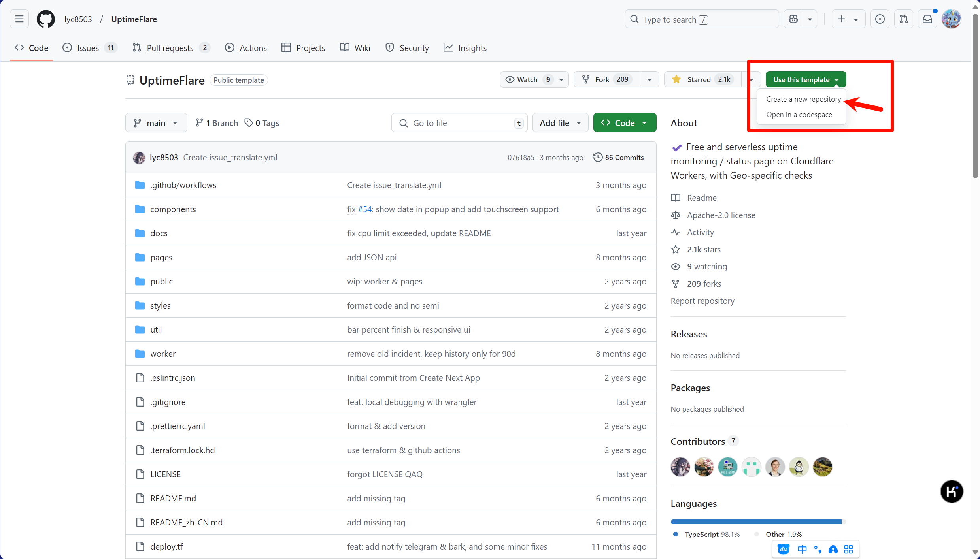Image resolution: width=980 pixels, height=559 pixels.
Task: Open the hamburger navigation menu
Action: [x=19, y=19]
